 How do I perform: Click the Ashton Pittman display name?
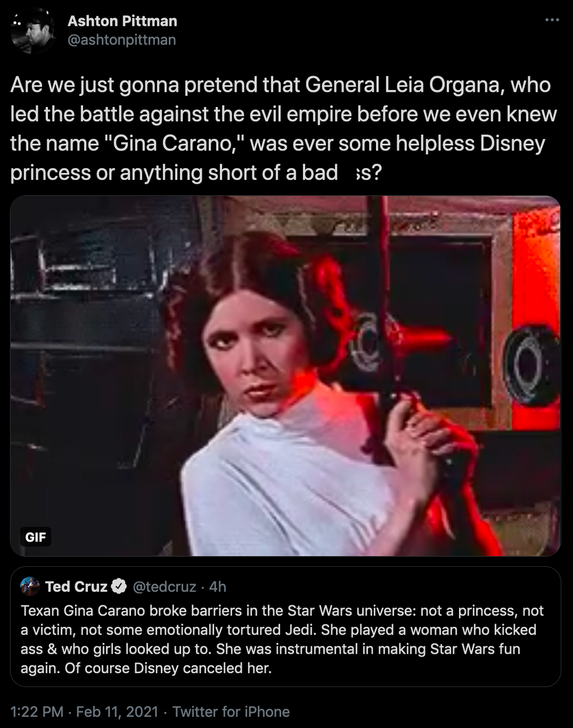point(122,21)
